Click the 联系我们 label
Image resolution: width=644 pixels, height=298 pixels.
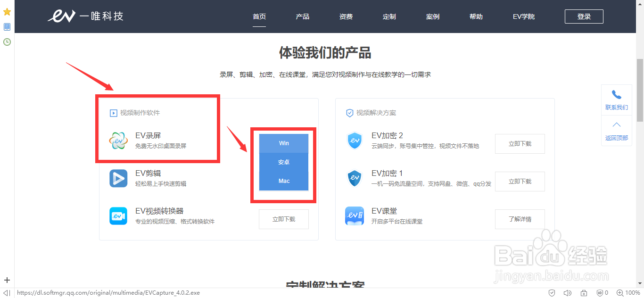(617, 108)
